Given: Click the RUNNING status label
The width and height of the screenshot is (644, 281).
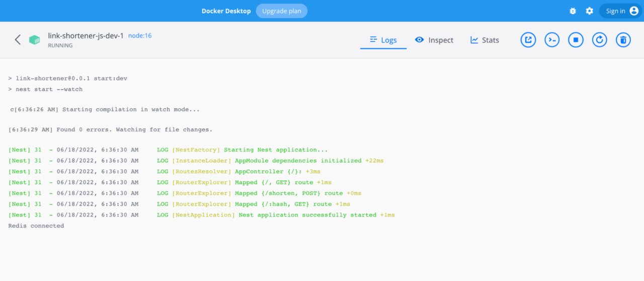Looking at the screenshot, I should [x=60, y=45].
